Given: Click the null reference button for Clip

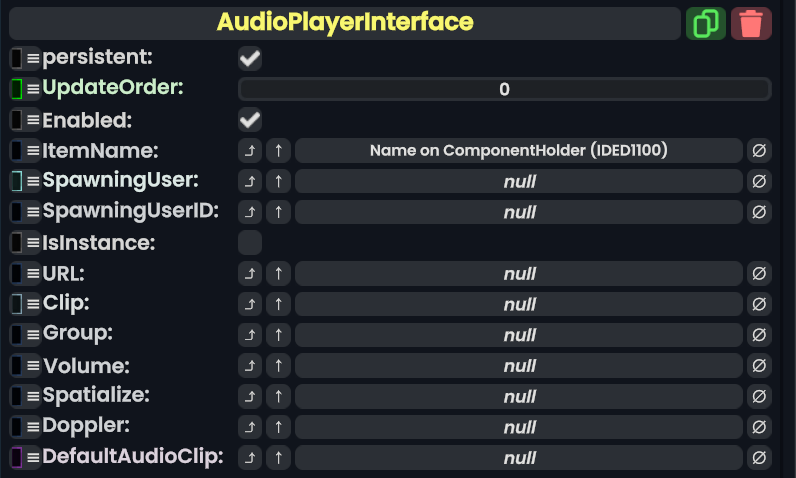Looking at the screenshot, I should coord(518,304).
